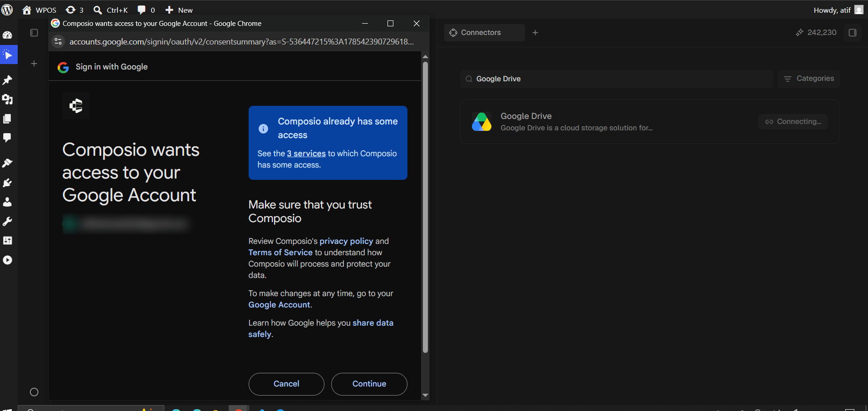Image resolution: width=868 pixels, height=411 pixels.
Task: Add a new item with plus below panel icon
Action: (34, 64)
